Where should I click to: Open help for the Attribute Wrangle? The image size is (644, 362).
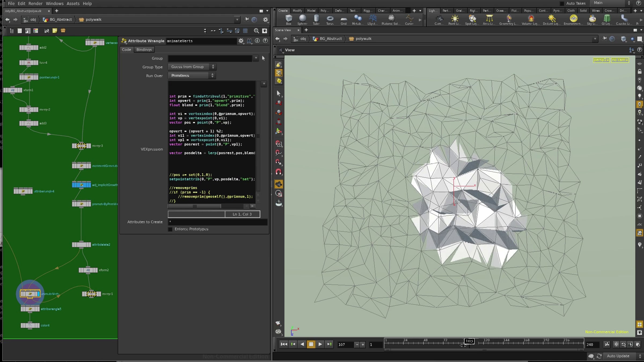click(x=265, y=41)
